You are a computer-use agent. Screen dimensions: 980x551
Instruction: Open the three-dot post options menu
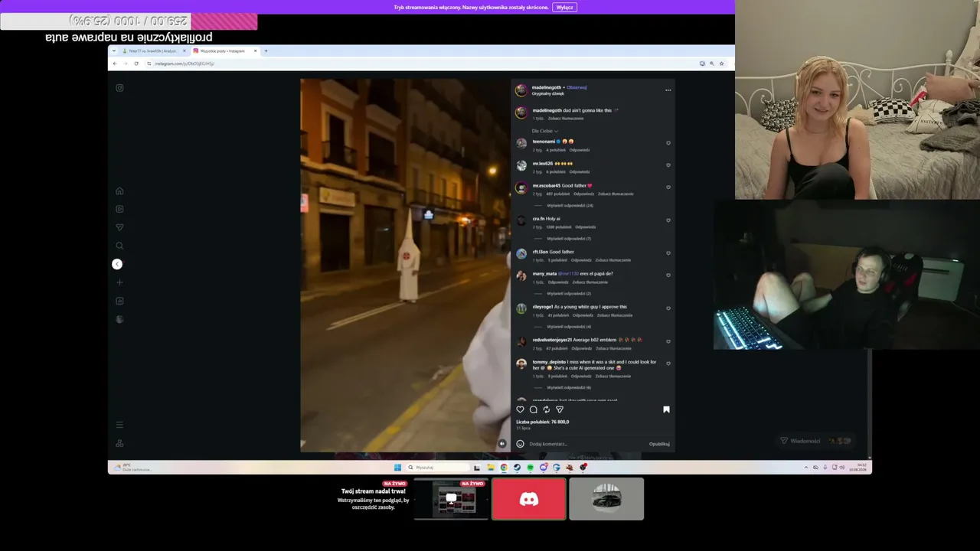coord(668,90)
